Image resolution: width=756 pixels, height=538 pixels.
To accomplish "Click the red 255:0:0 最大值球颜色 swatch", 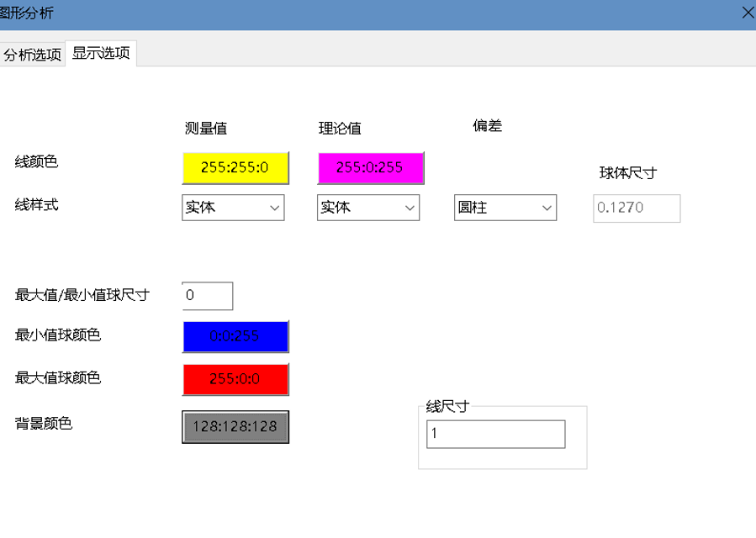I will pyautogui.click(x=235, y=379).
